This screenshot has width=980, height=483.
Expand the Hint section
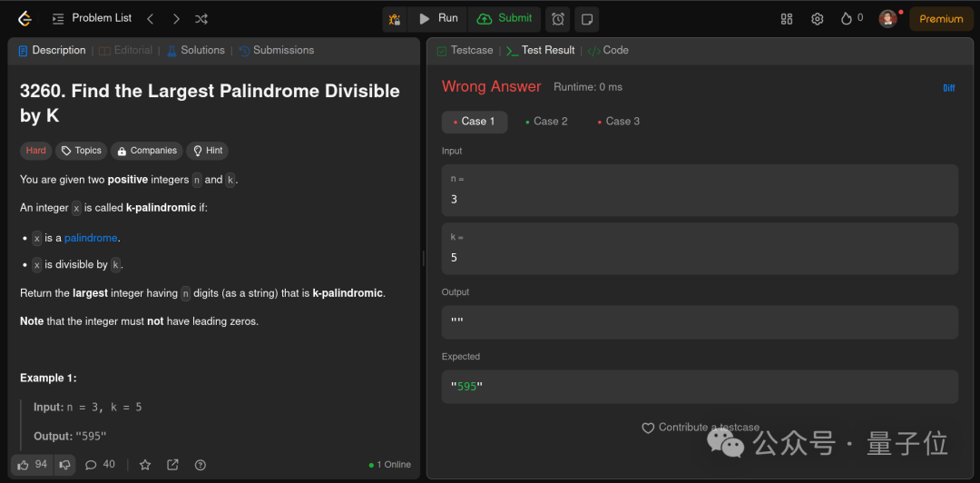(208, 151)
